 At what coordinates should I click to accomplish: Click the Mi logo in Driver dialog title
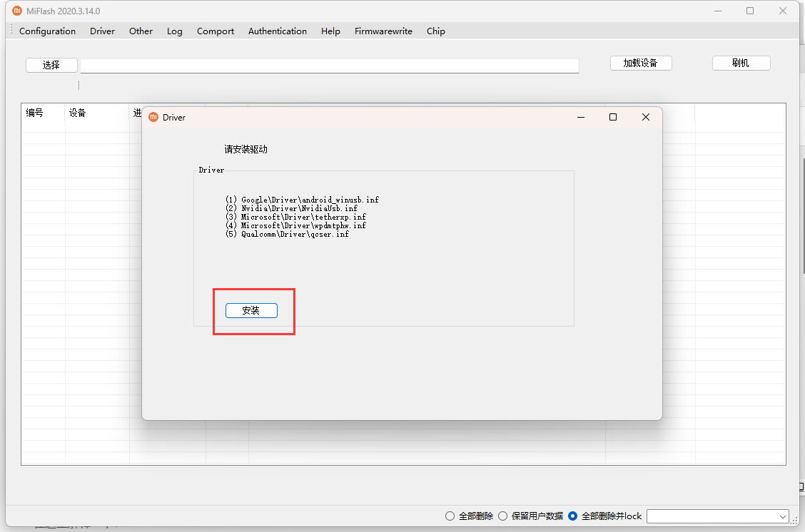[153, 117]
